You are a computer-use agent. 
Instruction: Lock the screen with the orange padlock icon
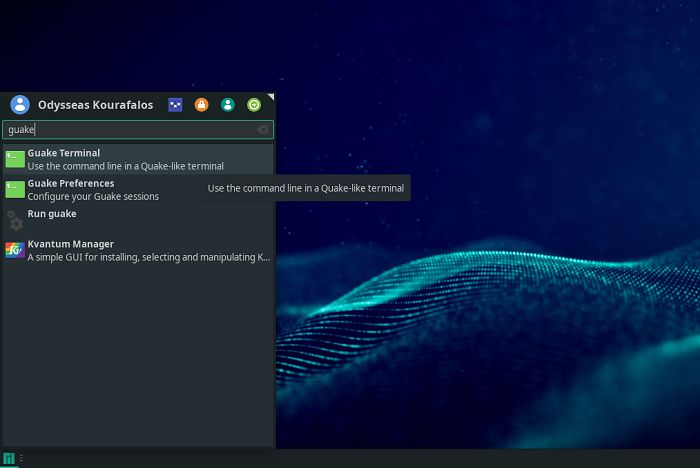(x=202, y=105)
